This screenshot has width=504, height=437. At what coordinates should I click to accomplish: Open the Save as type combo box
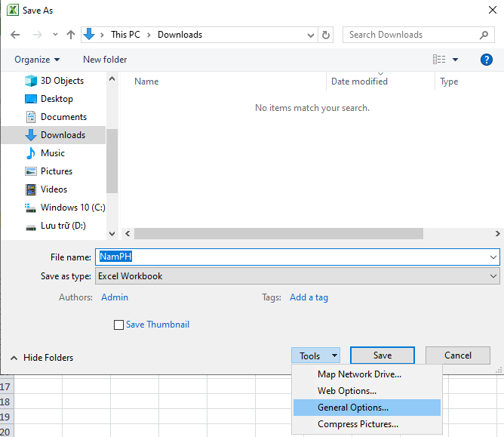click(297, 276)
